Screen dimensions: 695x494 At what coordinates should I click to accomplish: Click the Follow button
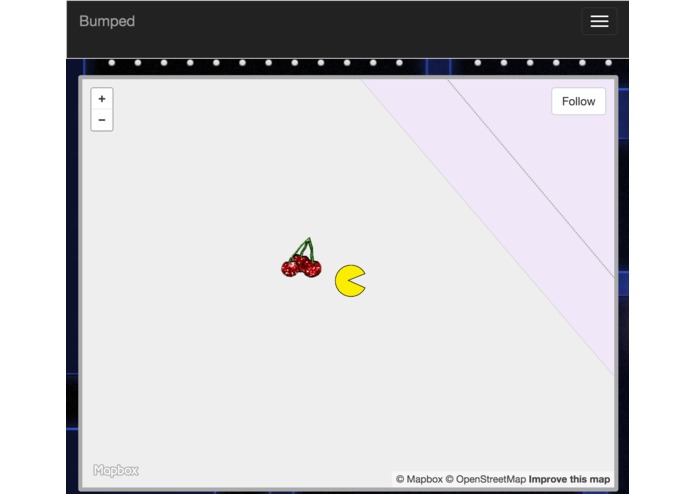coord(578,101)
